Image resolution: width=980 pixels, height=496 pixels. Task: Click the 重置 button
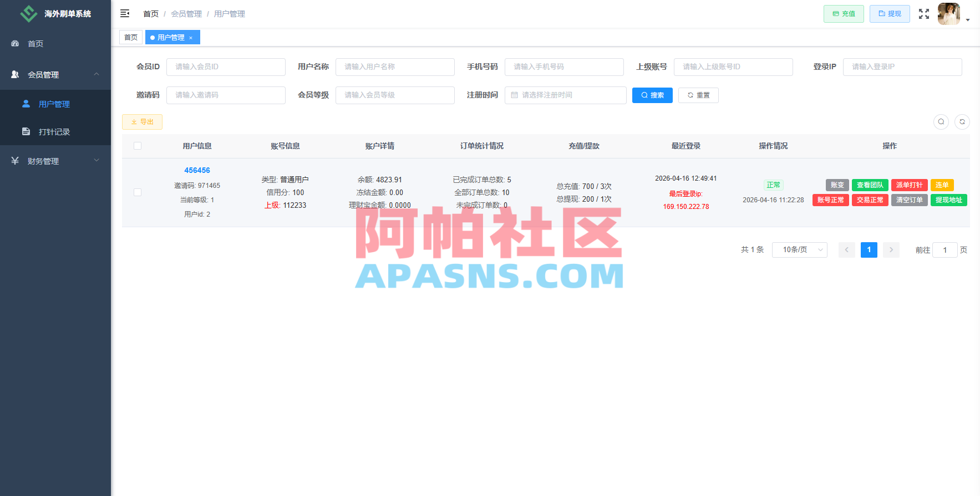tap(698, 95)
